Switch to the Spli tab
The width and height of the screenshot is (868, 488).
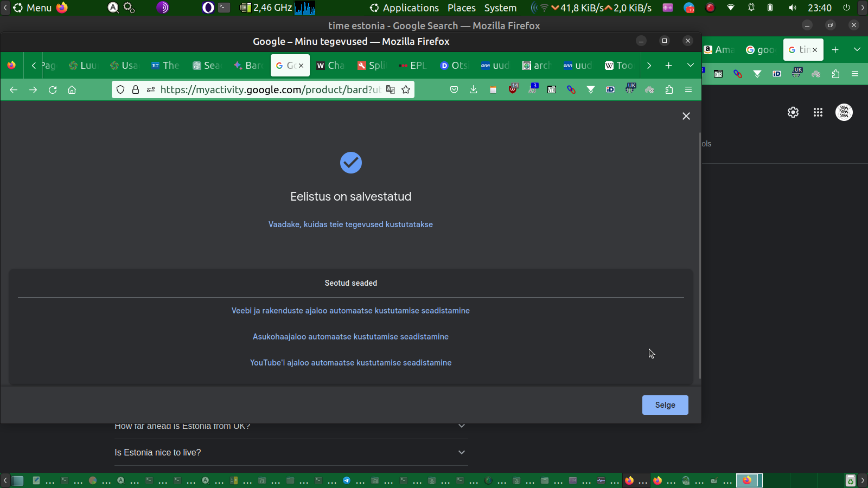372,66
